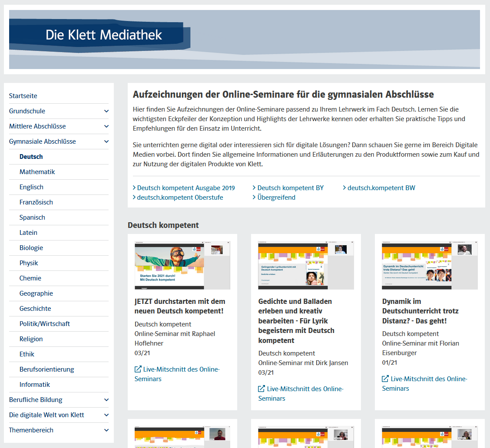Click the Die Klett Mediathek header banner
The width and height of the screenshot is (490, 448).
coord(245,40)
